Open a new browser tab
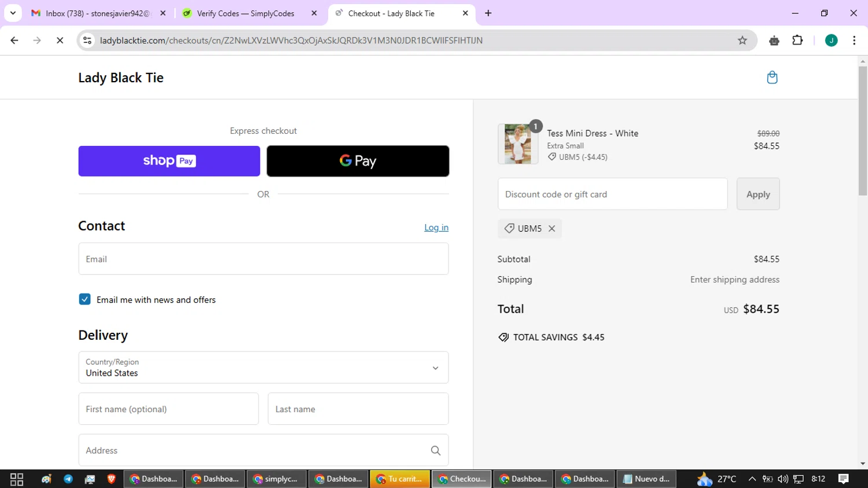 488,13
